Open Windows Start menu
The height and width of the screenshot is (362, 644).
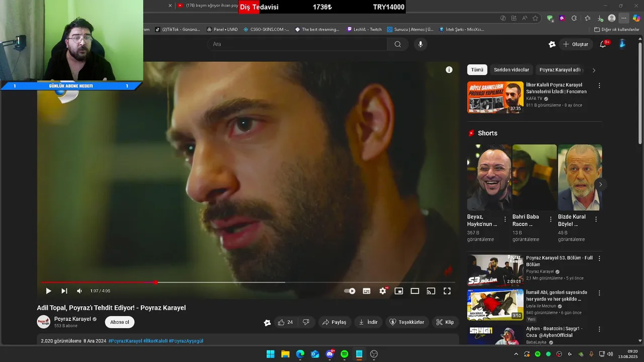(271, 354)
